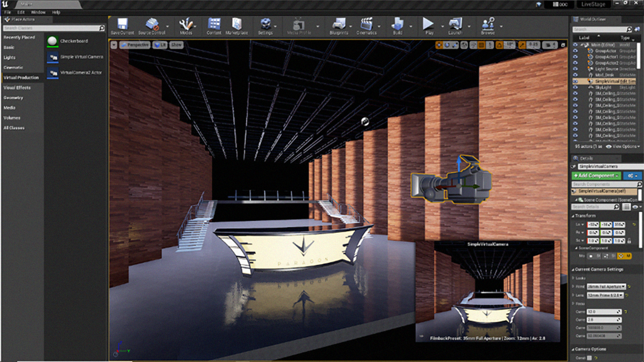Open the Lit view mode dropdown
This screenshot has height=362, width=644.
[160, 45]
